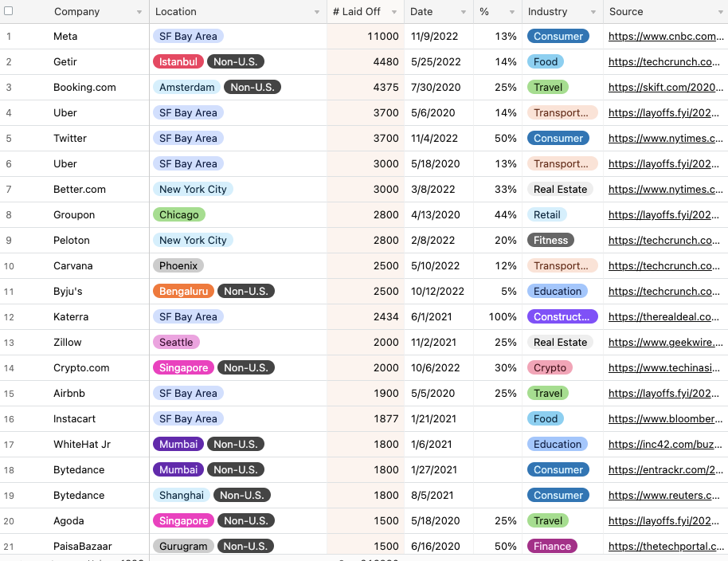The height and width of the screenshot is (561, 728).
Task: Click row number 5 for Twitter
Action: pyautogui.click(x=9, y=138)
